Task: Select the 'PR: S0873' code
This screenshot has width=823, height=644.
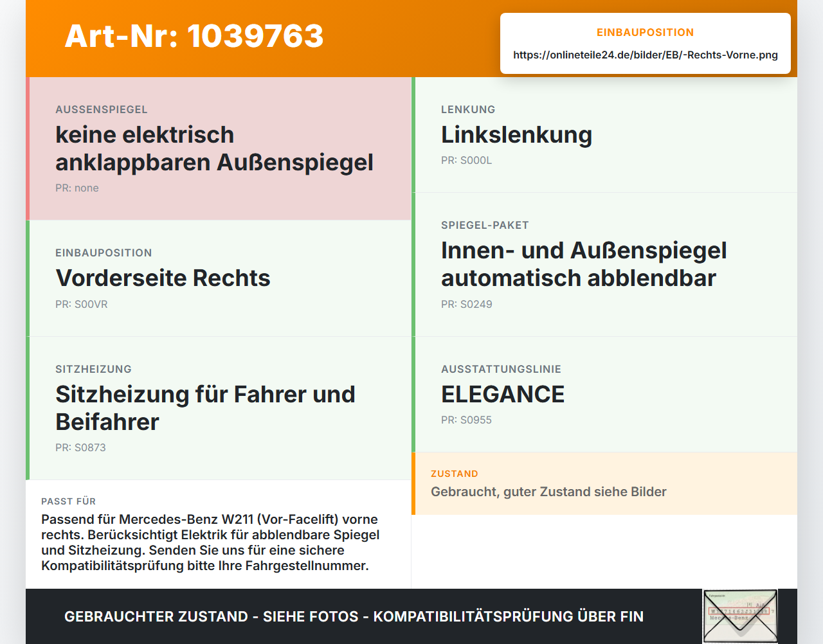Action: click(x=80, y=447)
